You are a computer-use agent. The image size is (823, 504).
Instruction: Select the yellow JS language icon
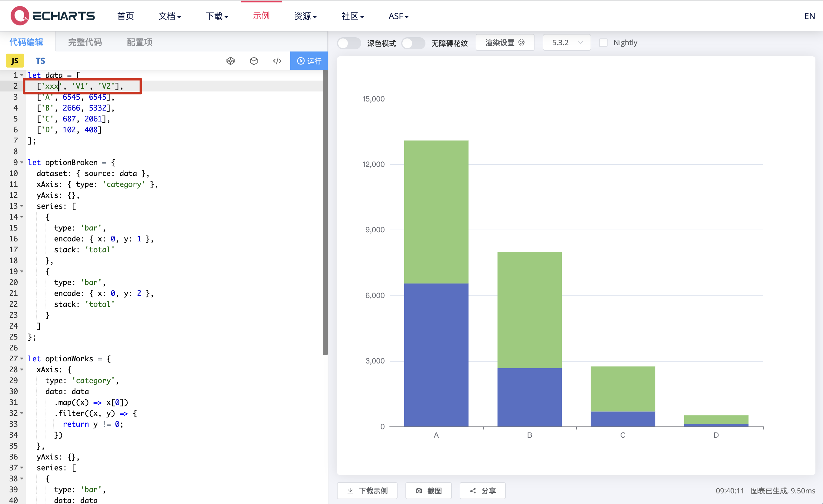[15, 60]
